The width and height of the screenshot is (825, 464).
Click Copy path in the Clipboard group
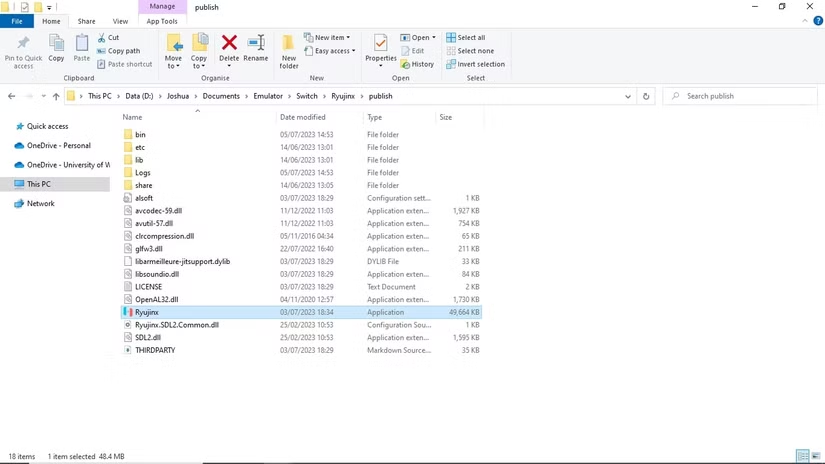pyautogui.click(x=118, y=51)
